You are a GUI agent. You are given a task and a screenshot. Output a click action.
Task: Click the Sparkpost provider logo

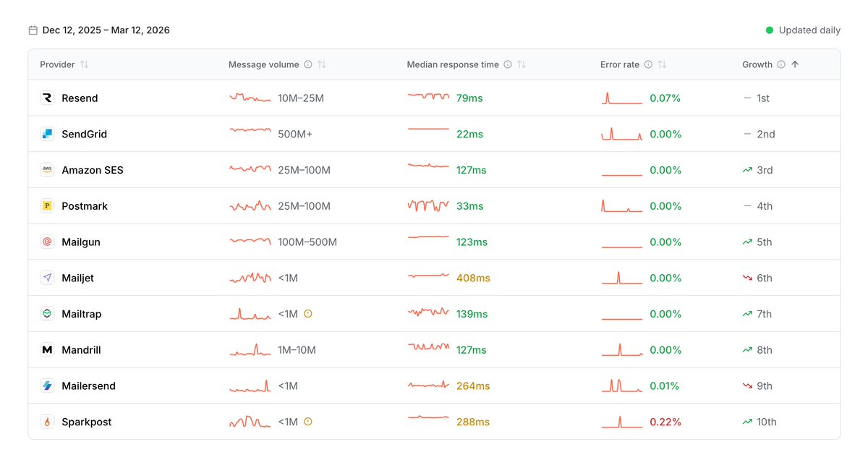47,422
